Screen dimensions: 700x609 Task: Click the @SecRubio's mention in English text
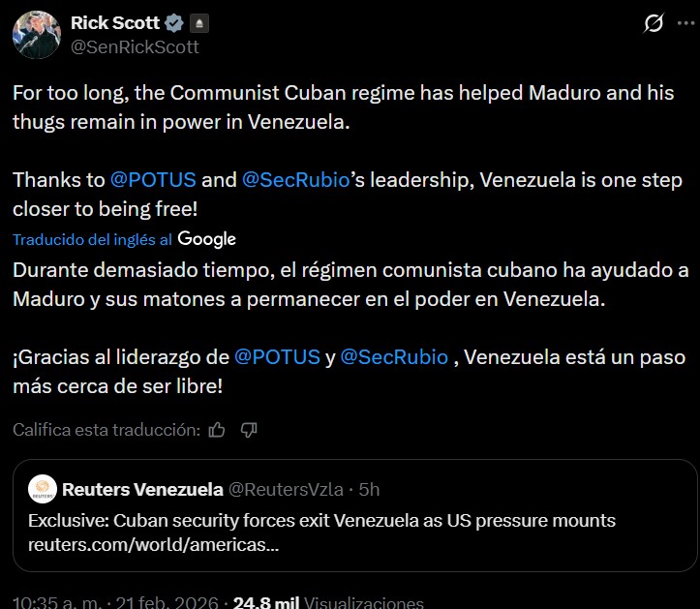pyautogui.click(x=294, y=180)
